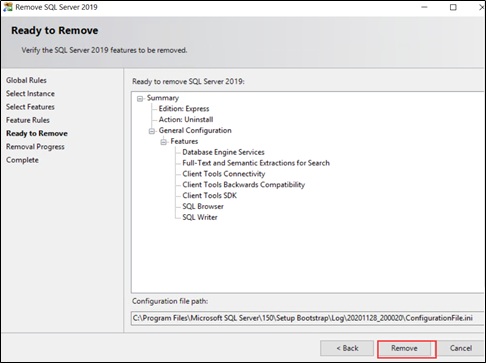Open the Feature Rules step
This screenshot has width=486, height=363.
coord(28,120)
